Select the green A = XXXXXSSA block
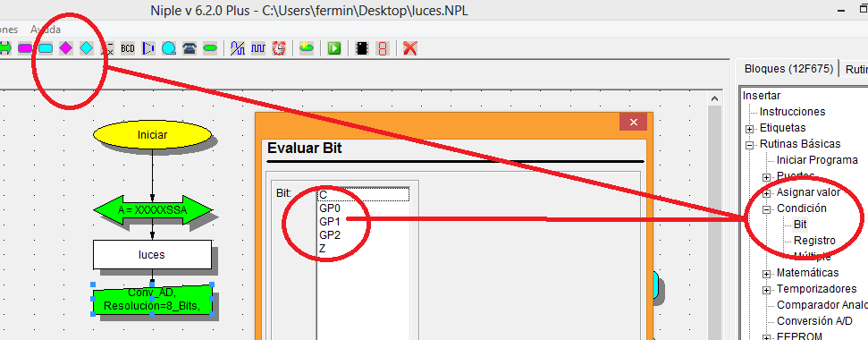This screenshot has width=868, height=340. point(153,210)
